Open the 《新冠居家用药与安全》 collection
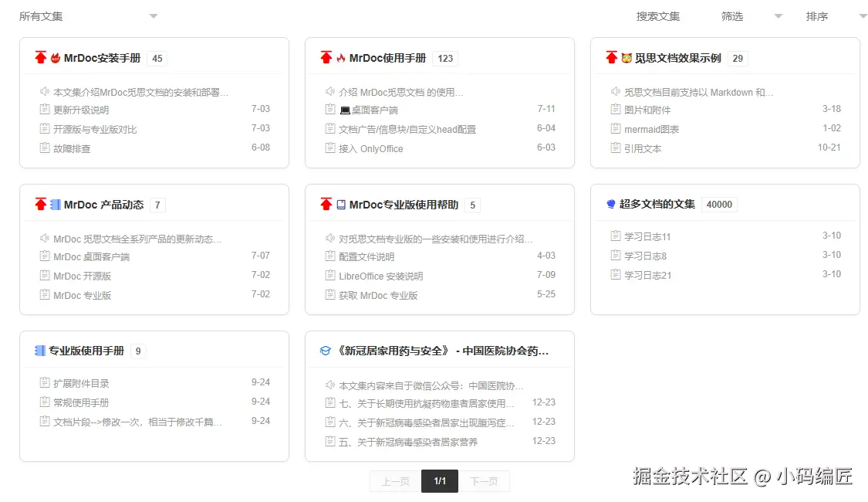This screenshot has width=868, height=502. [x=442, y=351]
